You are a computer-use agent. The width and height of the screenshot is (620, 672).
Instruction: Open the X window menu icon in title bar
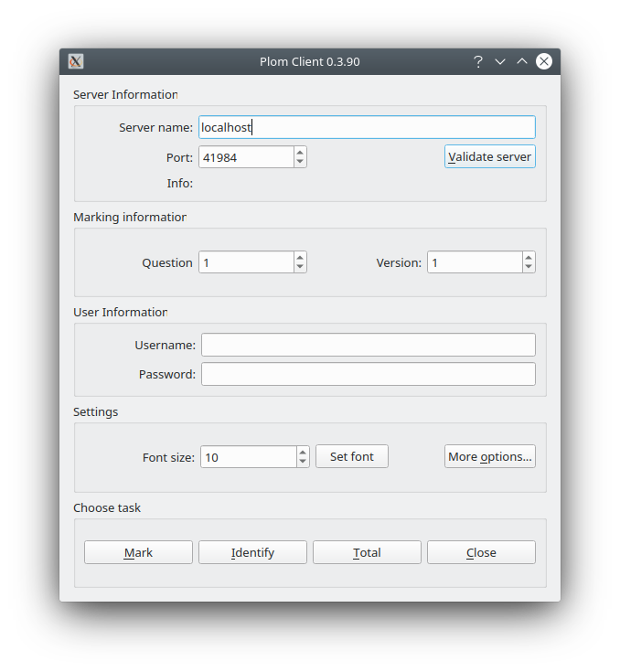point(76,61)
